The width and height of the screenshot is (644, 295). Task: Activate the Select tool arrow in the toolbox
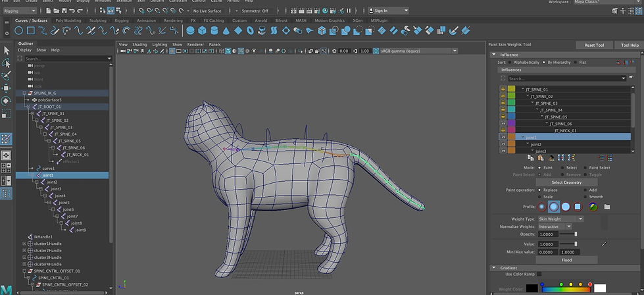coord(7,50)
